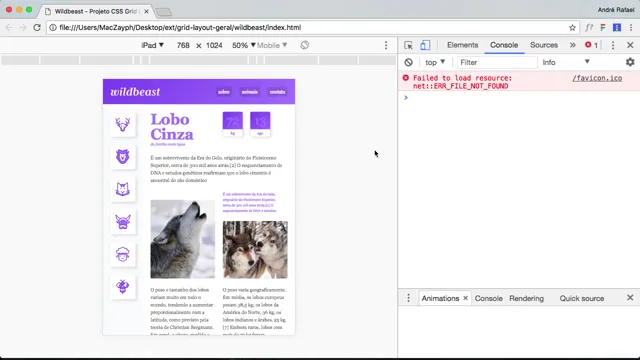Image resolution: width=640 pixels, height=360 pixels.
Task: Open the /favicon.ico error link
Action: pos(597,78)
